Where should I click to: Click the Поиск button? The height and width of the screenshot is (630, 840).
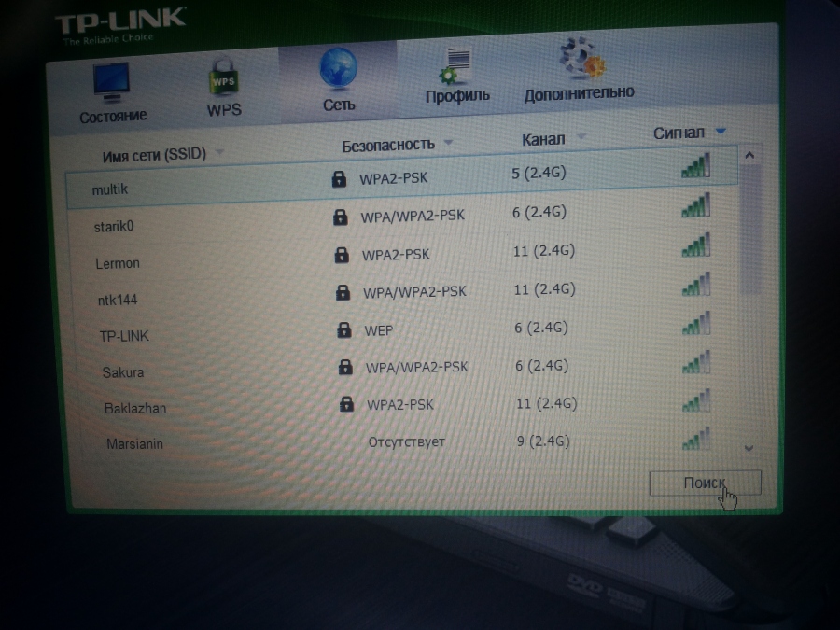(x=705, y=483)
